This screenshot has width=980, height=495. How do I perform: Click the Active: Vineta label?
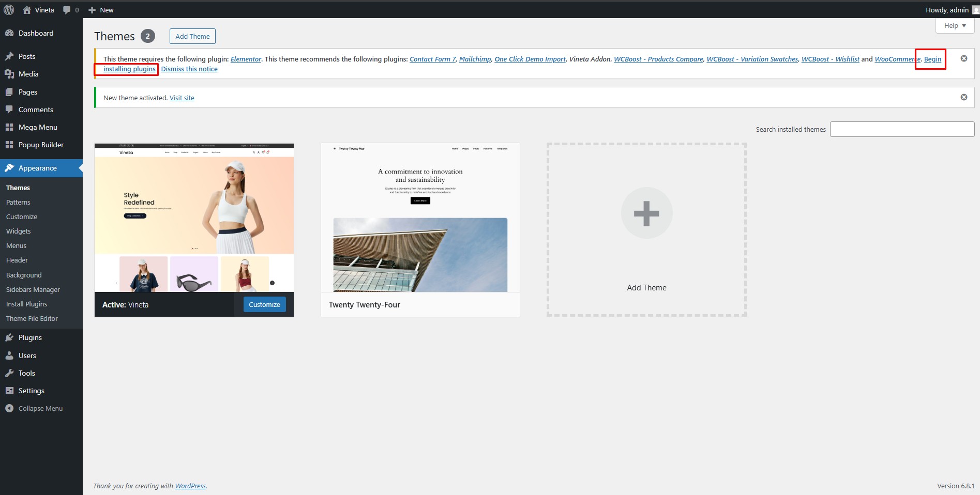pyautogui.click(x=125, y=304)
